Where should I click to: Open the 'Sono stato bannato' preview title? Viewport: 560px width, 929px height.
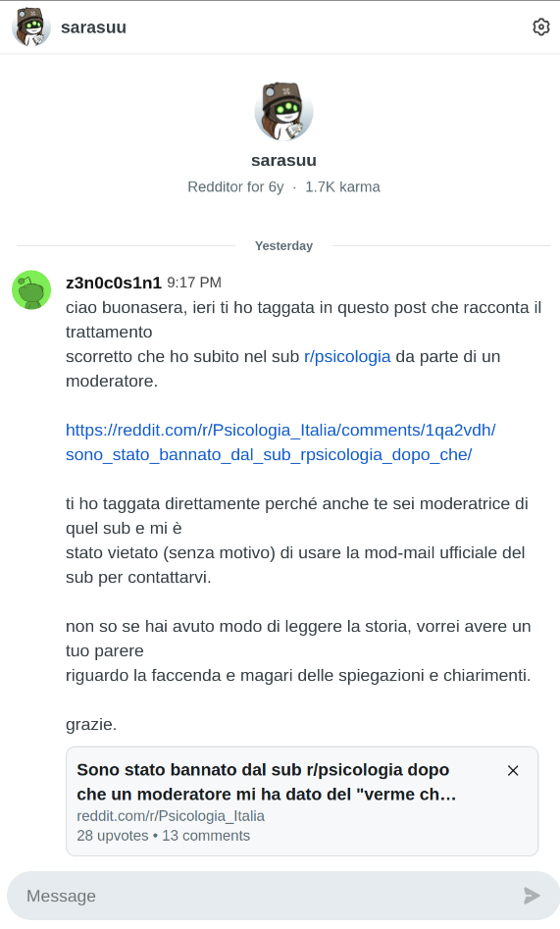click(267, 782)
